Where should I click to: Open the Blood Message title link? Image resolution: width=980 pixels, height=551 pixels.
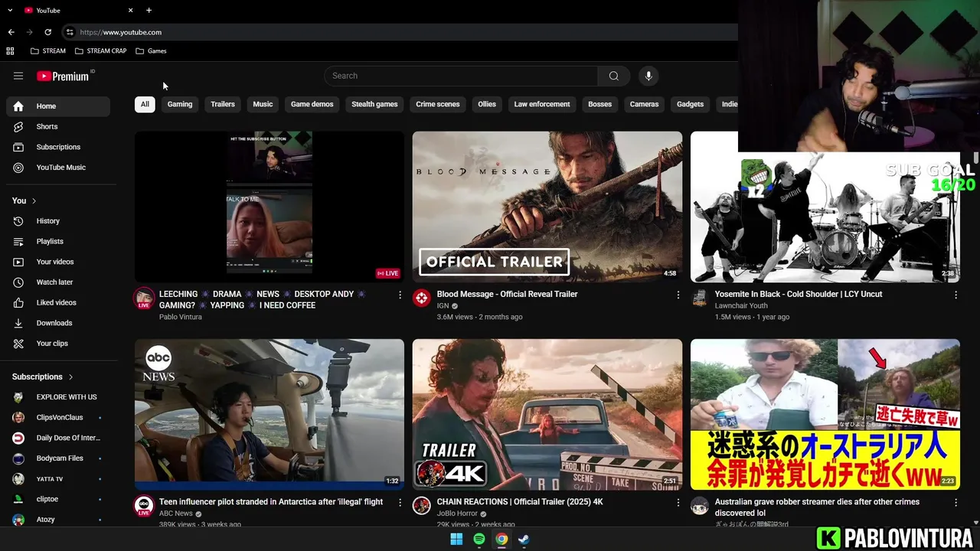(x=507, y=294)
